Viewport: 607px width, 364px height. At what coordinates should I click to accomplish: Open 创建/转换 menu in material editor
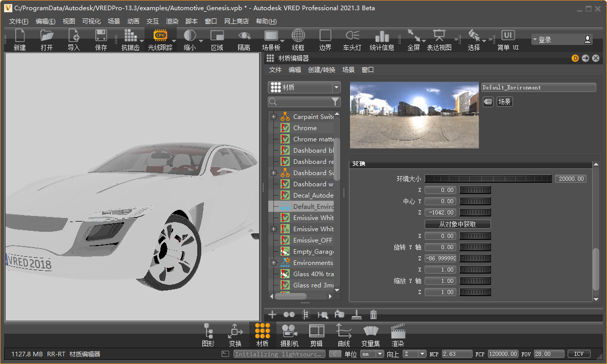point(321,70)
